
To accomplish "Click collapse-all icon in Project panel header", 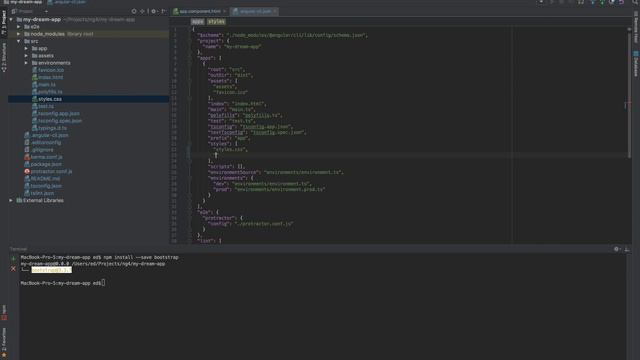I will [x=142, y=11].
